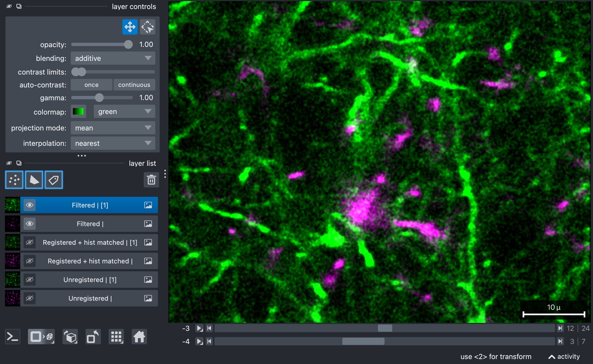The image size is (593, 364).
Task: Hide the Filtered | layer
Action: (30, 224)
